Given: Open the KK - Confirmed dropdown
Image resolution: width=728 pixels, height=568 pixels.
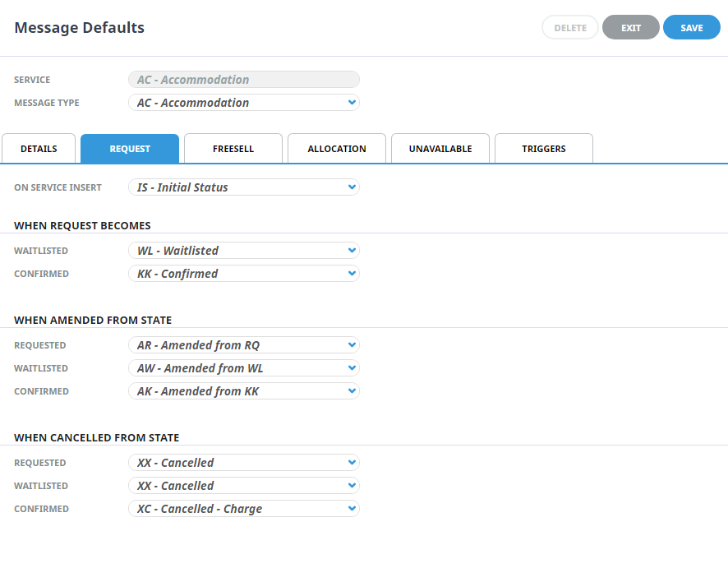Looking at the screenshot, I should [x=244, y=274].
